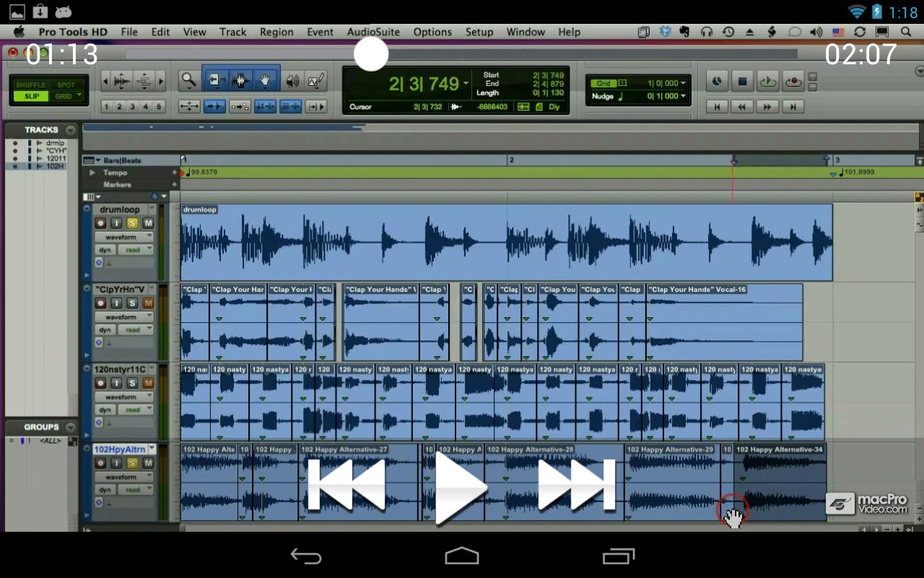Tap the Android back button
Viewport: 924px width, 578px height.
coord(306,556)
